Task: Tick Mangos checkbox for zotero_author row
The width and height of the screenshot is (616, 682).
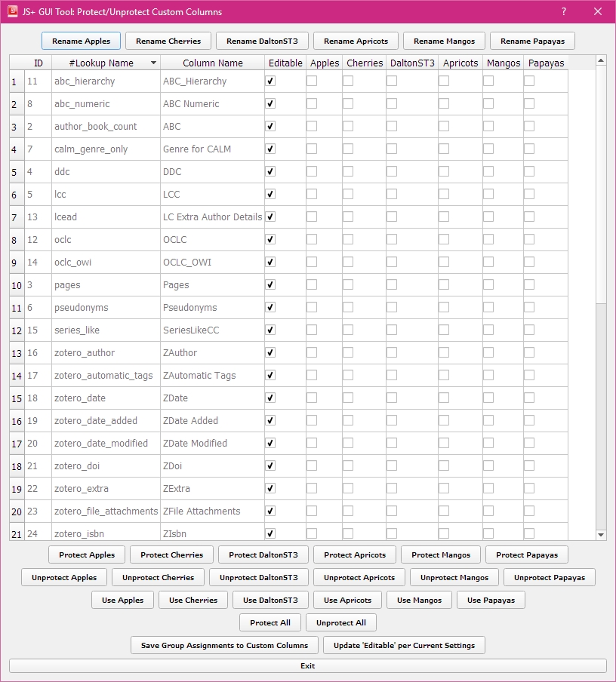Action: [x=488, y=352]
